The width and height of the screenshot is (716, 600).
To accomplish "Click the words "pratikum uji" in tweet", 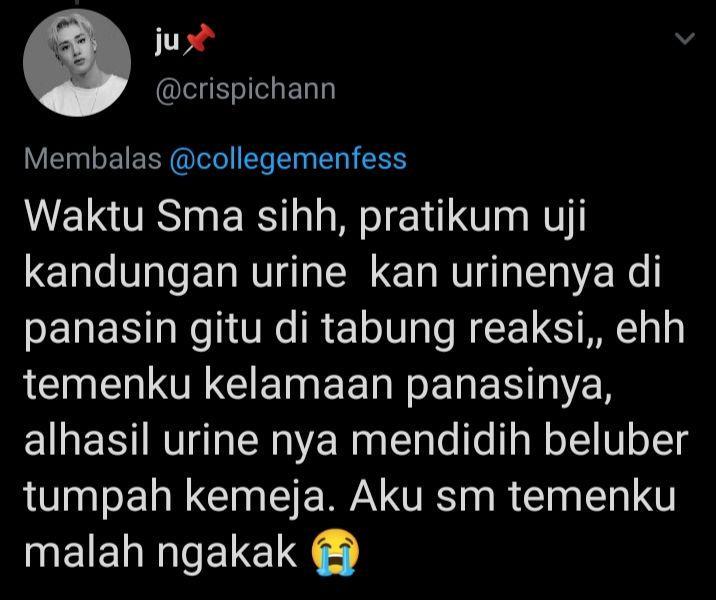I will click(x=472, y=218).
